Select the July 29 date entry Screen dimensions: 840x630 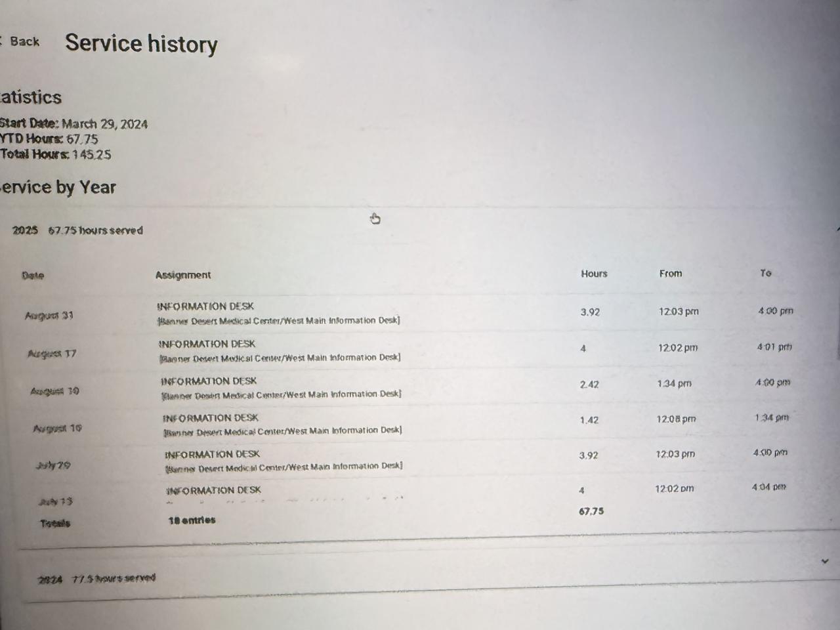click(53, 465)
